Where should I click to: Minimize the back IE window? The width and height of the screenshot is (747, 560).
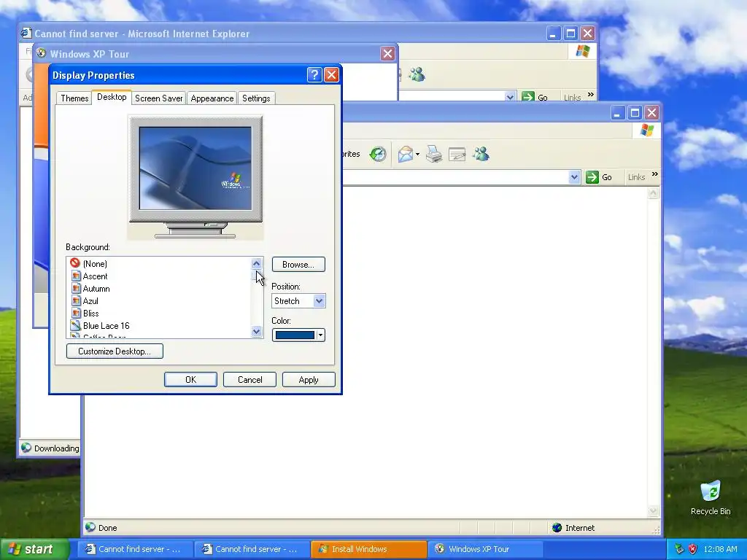coord(553,34)
